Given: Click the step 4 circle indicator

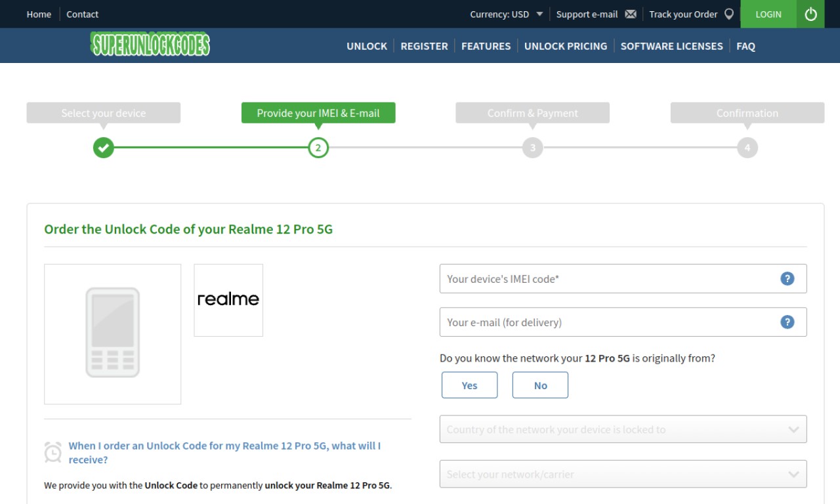Looking at the screenshot, I should 747,148.
